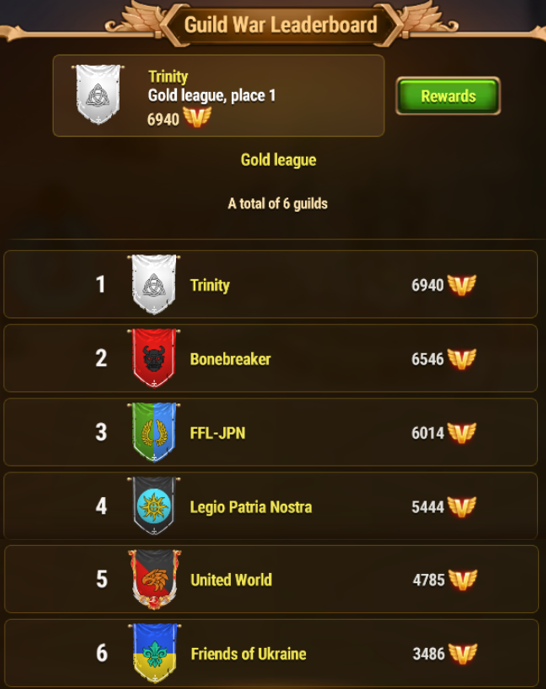Click the 6014 score in FFL-JPN row
Viewport: 546px width, 689px height.
[427, 433]
